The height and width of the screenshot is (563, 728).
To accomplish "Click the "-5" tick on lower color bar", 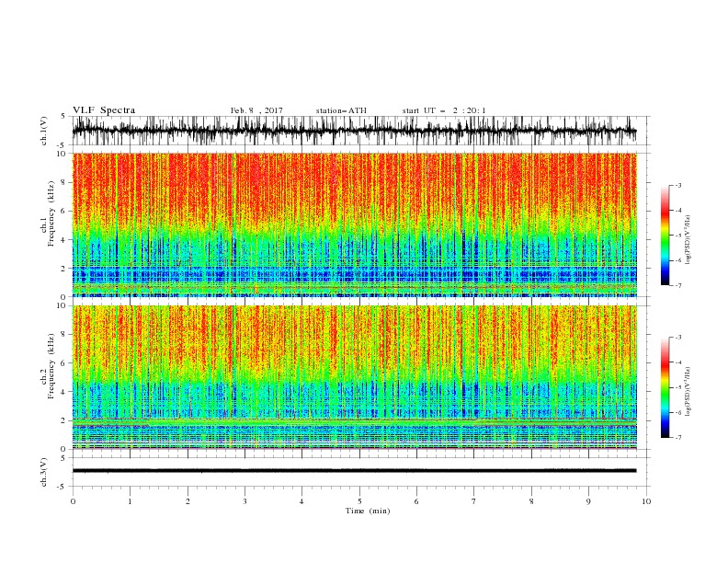I will [677, 387].
